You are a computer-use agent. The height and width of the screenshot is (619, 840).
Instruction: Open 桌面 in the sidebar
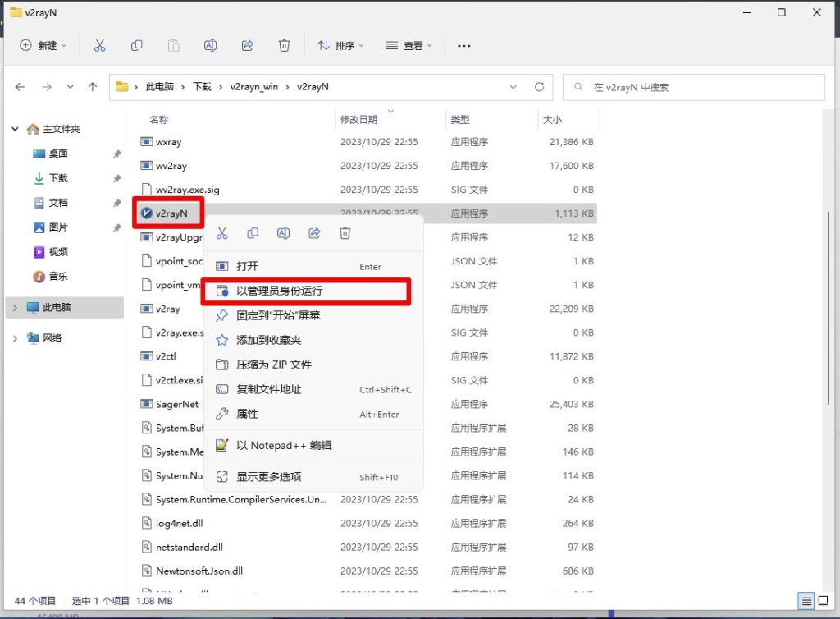click(x=58, y=154)
